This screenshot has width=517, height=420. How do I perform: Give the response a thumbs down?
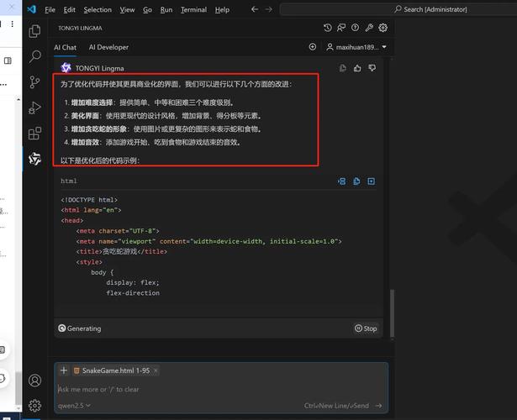point(372,67)
